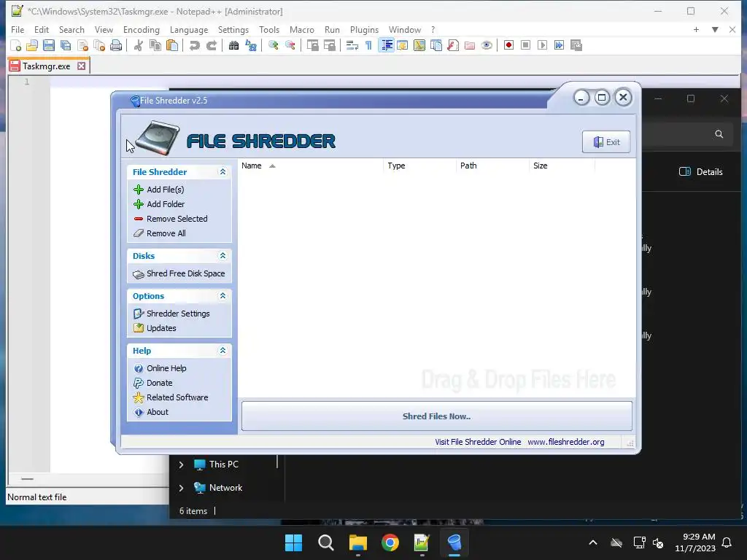Open Windows Start button on taskbar

(293, 542)
